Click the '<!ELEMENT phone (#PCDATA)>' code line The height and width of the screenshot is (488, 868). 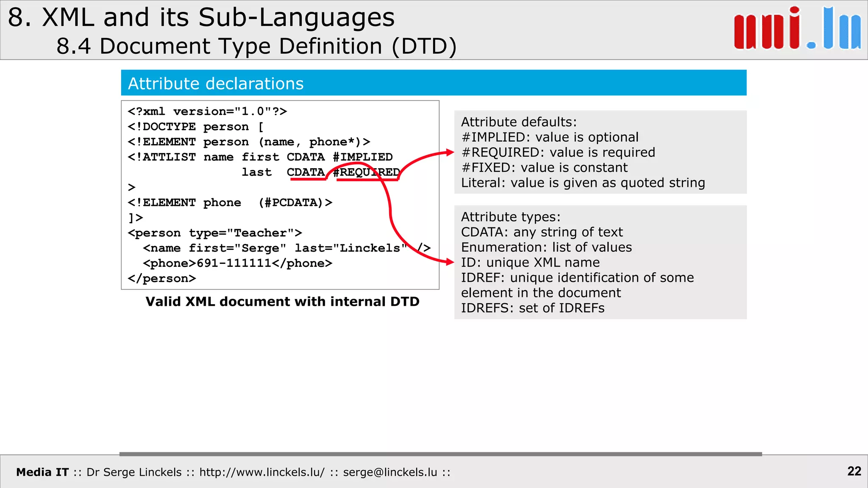tap(230, 202)
